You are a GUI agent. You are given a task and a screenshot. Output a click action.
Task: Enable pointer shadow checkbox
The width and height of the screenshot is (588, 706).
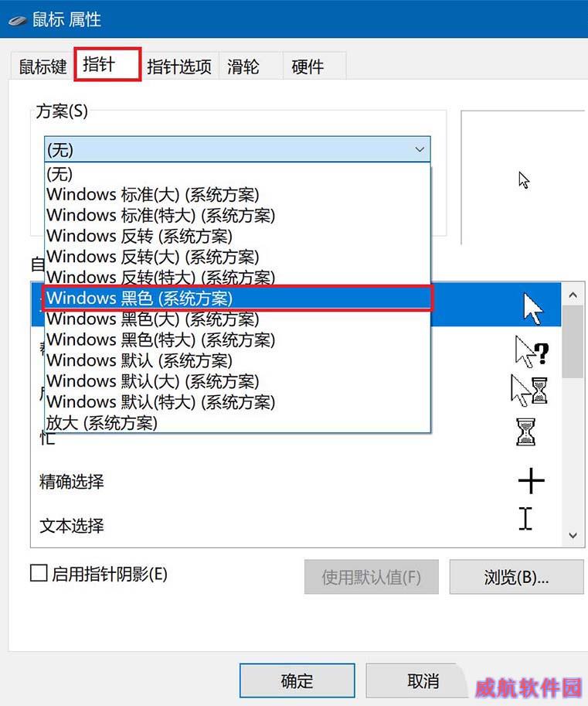pos(39,573)
